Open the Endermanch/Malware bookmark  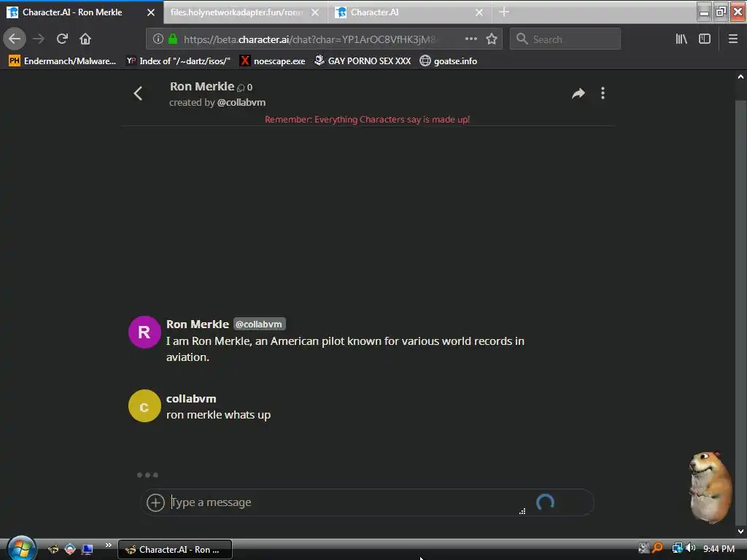click(63, 61)
